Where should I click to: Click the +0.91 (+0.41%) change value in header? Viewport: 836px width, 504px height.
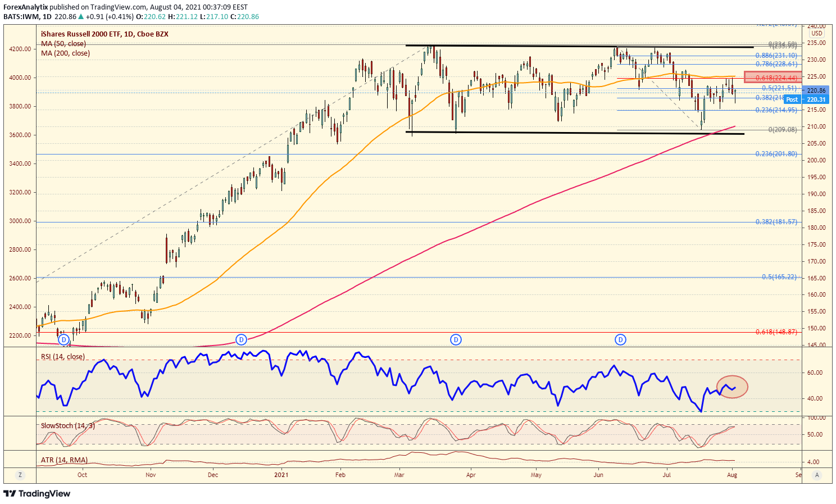coord(110,17)
